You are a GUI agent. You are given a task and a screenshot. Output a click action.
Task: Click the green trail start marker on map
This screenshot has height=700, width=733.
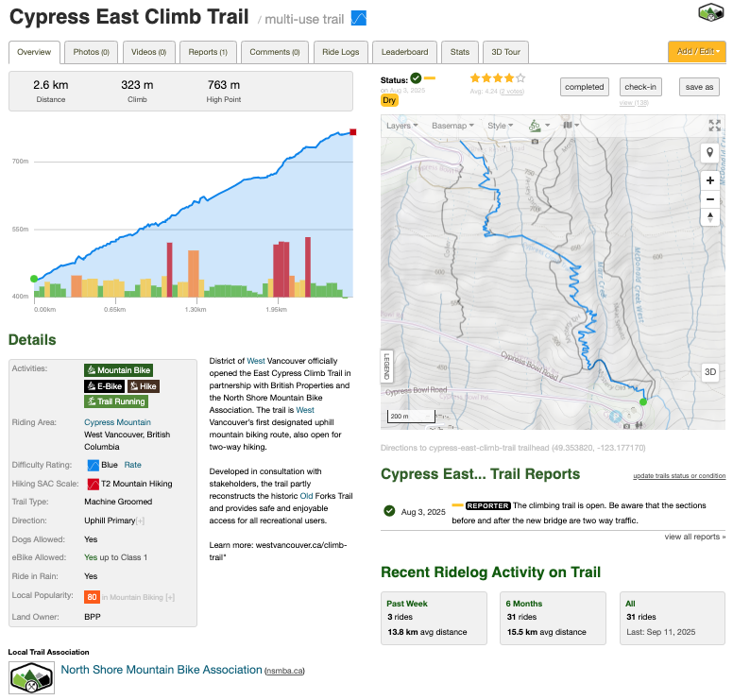(643, 401)
